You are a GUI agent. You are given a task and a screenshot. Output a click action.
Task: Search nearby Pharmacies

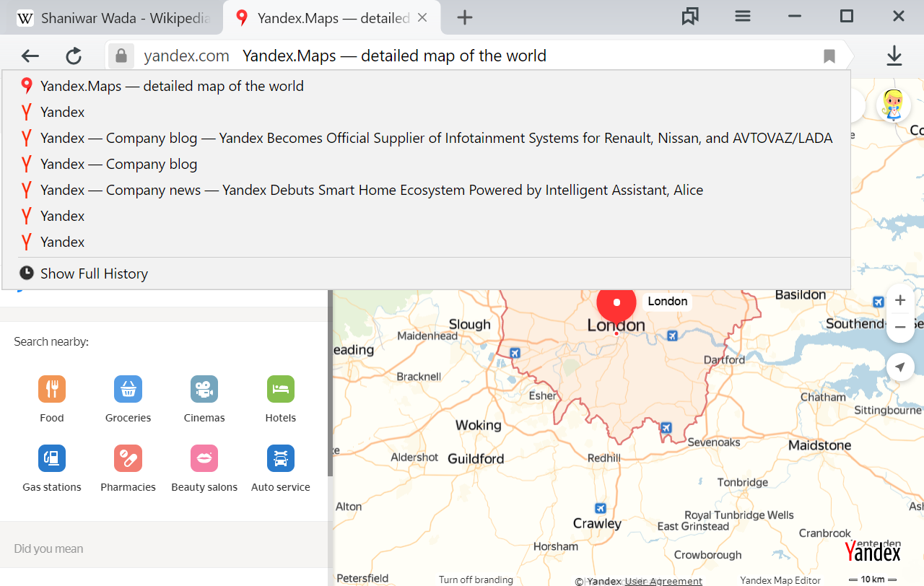[x=128, y=468]
